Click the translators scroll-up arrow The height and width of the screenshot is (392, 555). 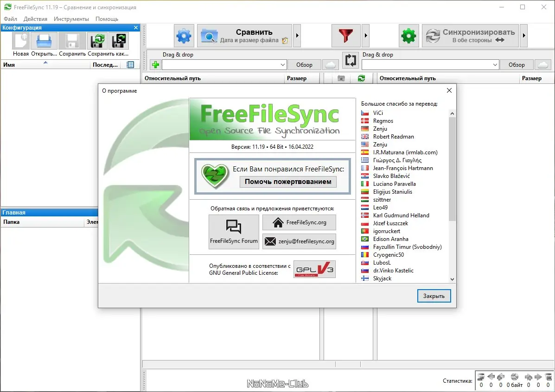pyautogui.click(x=452, y=114)
